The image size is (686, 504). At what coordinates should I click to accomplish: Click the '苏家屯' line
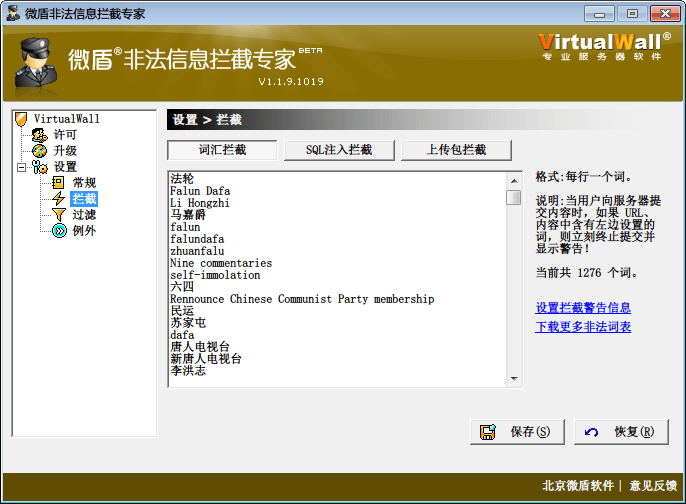click(x=188, y=323)
